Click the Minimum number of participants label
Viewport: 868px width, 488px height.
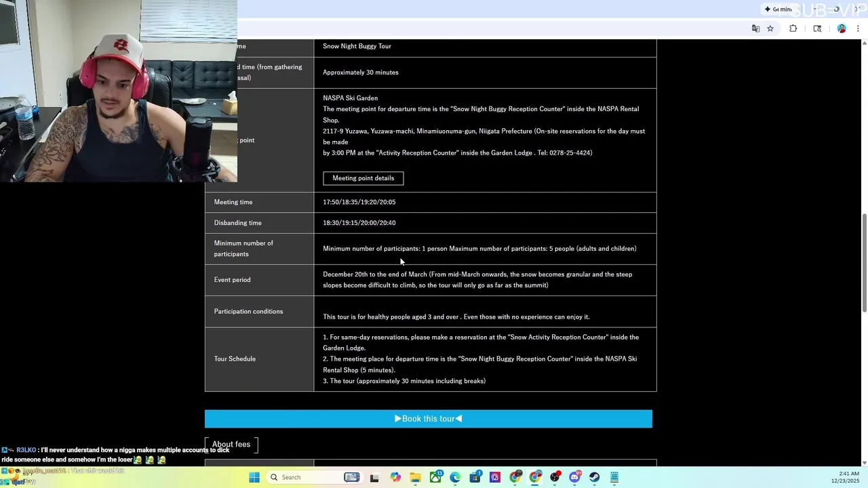pyautogui.click(x=243, y=249)
